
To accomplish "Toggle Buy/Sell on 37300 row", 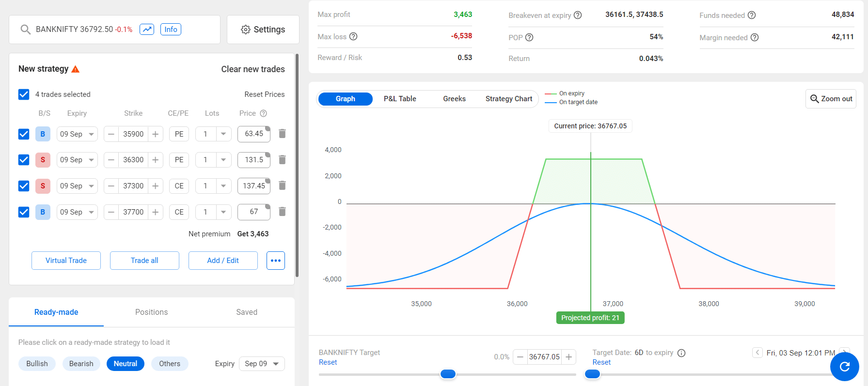I will click(x=43, y=186).
